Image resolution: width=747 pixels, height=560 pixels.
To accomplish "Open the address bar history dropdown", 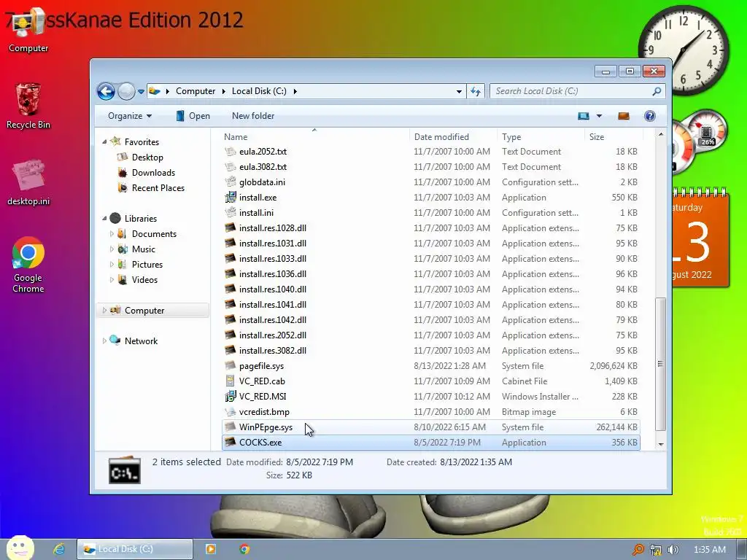I will tap(459, 91).
